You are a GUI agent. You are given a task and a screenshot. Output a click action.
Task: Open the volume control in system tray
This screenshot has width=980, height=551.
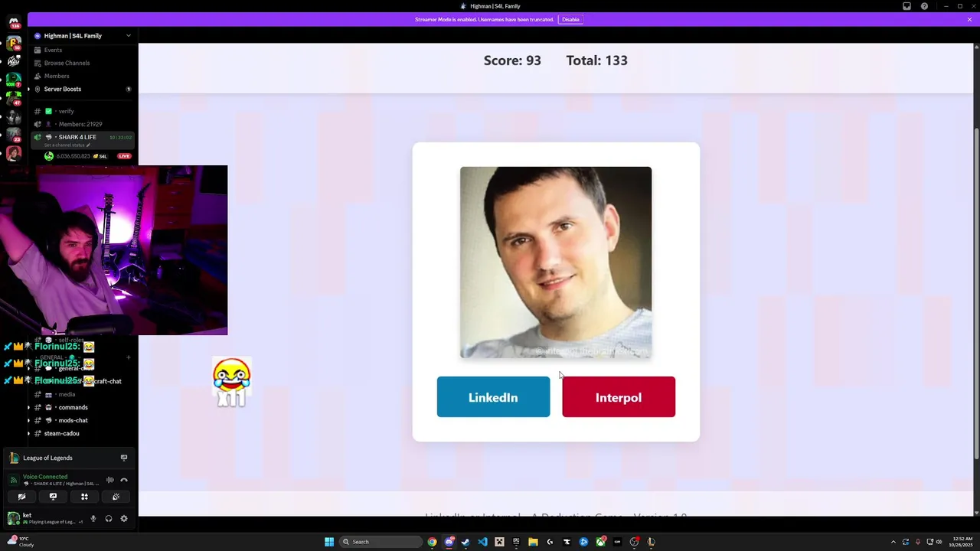939,542
